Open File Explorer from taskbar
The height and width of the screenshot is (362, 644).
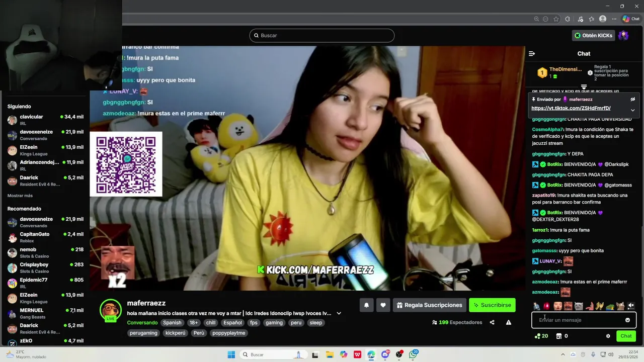pyautogui.click(x=330, y=354)
